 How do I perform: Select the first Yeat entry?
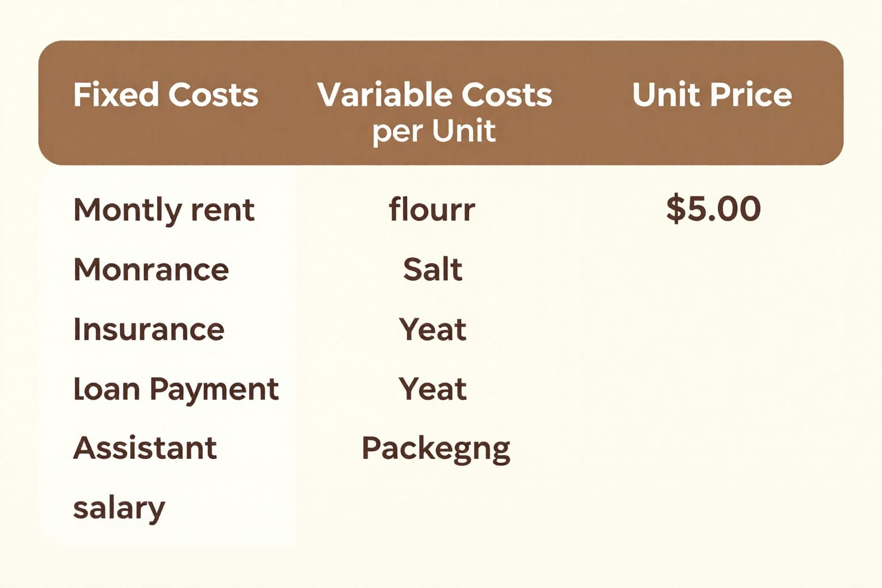tap(432, 329)
